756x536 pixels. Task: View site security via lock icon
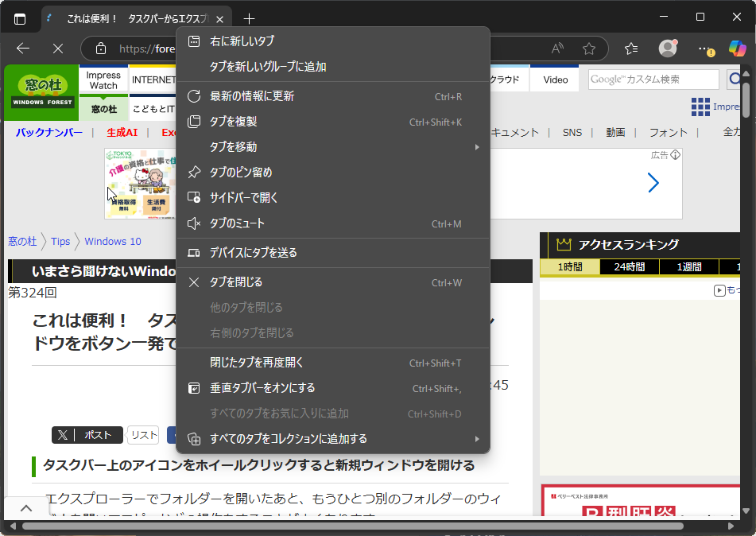pyautogui.click(x=100, y=49)
